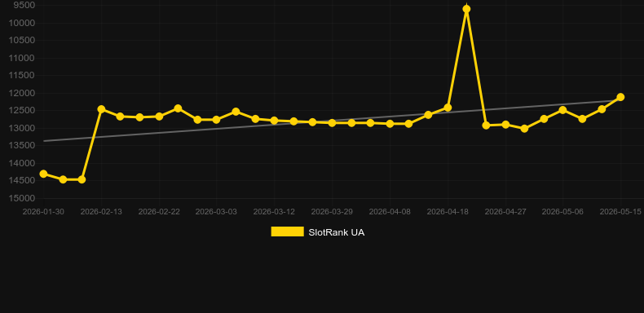Select the data point above 2026-04-08
This screenshot has height=313, width=644.
pos(390,124)
